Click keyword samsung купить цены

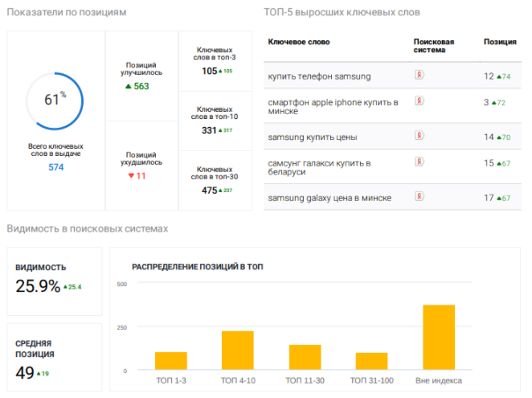click(x=313, y=137)
